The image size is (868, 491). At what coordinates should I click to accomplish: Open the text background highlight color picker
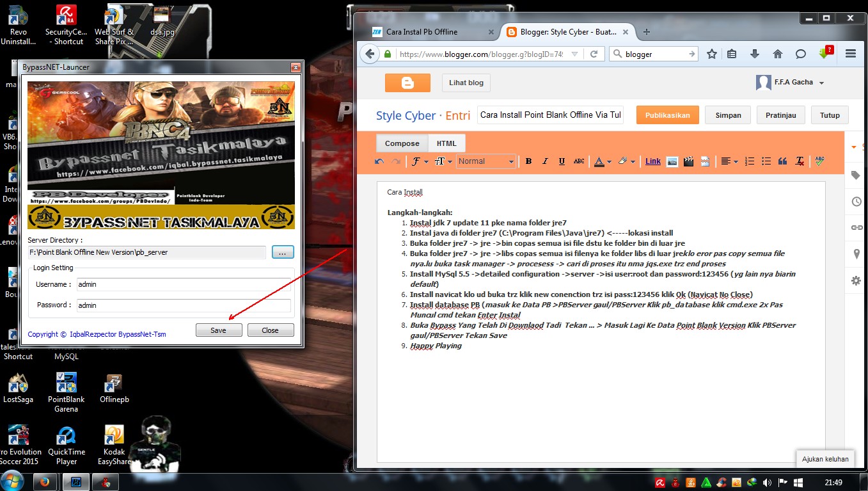(626, 161)
